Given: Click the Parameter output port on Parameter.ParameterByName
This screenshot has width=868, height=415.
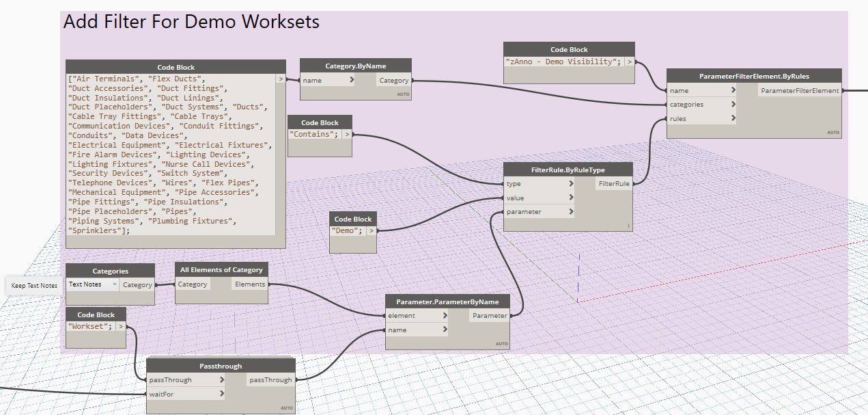Looking at the screenshot, I should 490,316.
